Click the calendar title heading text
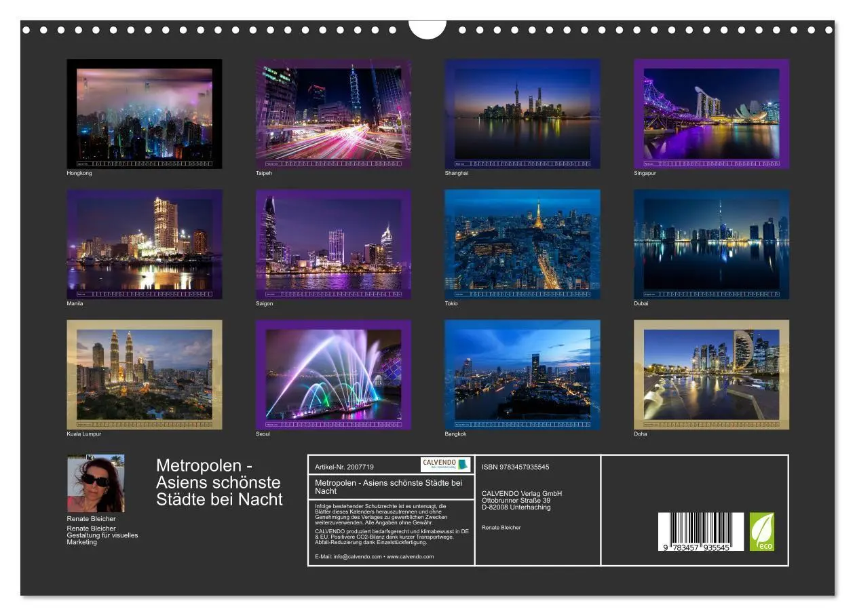Viewport: 855px width, 616px height. tap(219, 482)
